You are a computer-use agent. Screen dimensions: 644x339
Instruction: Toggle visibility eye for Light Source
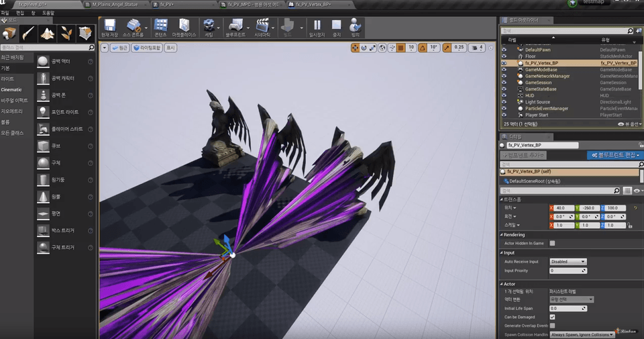[x=504, y=102]
